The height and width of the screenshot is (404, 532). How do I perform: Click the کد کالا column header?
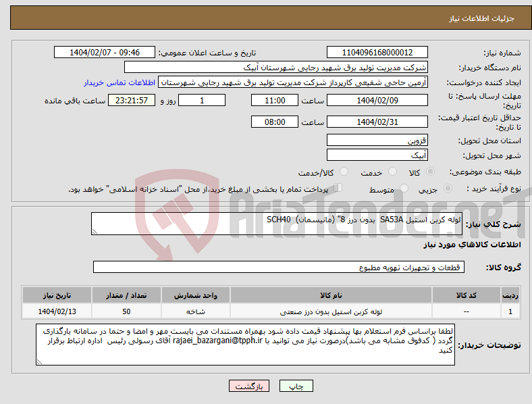click(x=467, y=295)
